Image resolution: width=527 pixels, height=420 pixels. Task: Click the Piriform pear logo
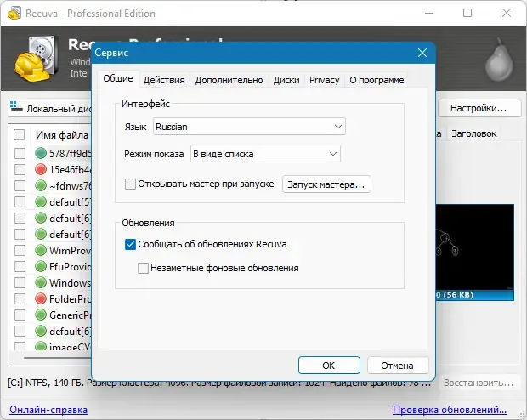point(499,60)
